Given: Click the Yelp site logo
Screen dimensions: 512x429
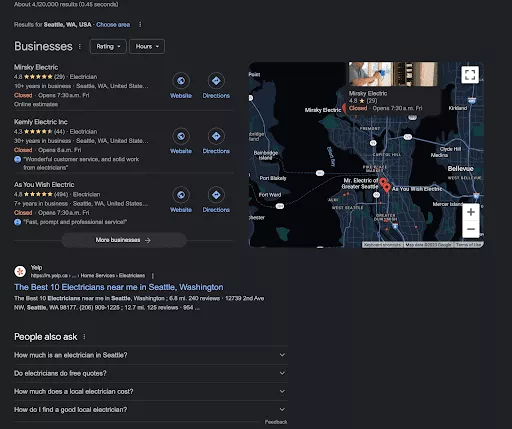Looking at the screenshot, I should pos(20,271).
